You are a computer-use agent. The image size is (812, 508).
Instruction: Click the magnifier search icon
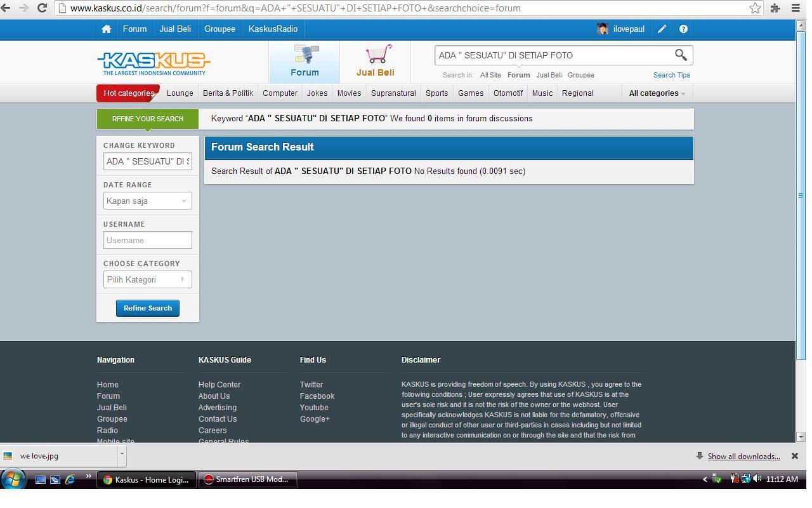681,55
